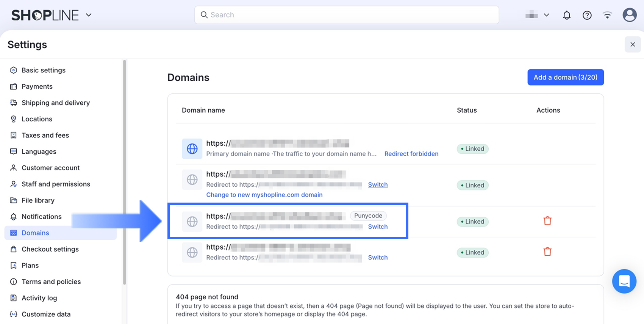Click the trash icon for the last domain
The height and width of the screenshot is (324, 644).
[x=547, y=252]
